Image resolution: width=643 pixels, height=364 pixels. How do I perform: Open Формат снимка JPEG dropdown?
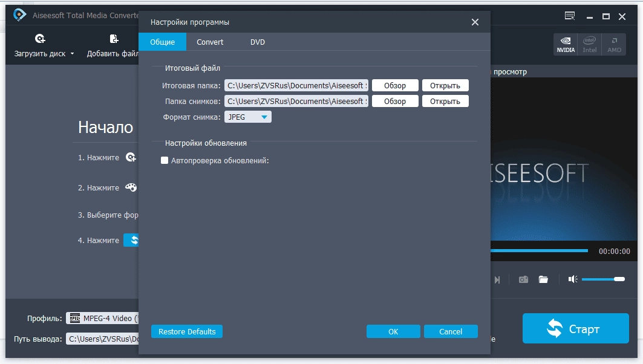tap(247, 117)
